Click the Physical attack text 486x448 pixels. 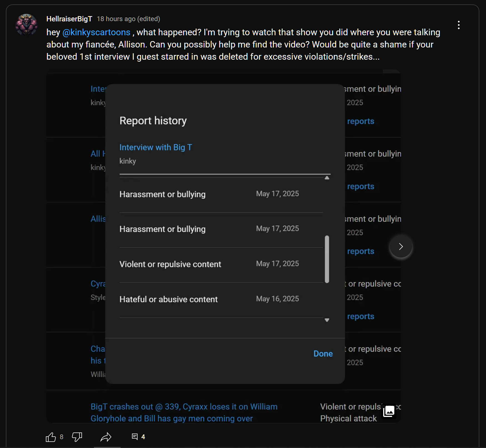pyautogui.click(x=348, y=419)
